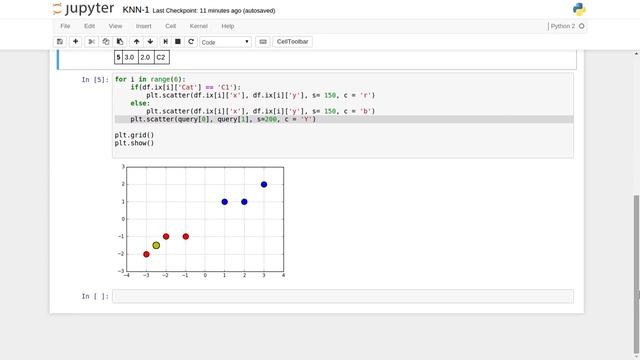
Task: Click the 3.0 table cell in output
Action: tap(129, 58)
